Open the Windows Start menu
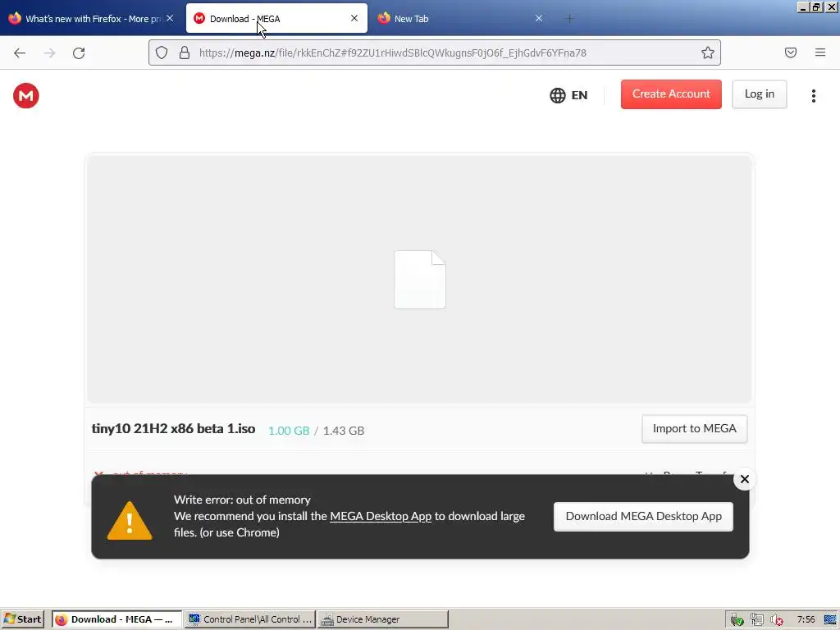This screenshot has width=840, height=630. (x=23, y=619)
